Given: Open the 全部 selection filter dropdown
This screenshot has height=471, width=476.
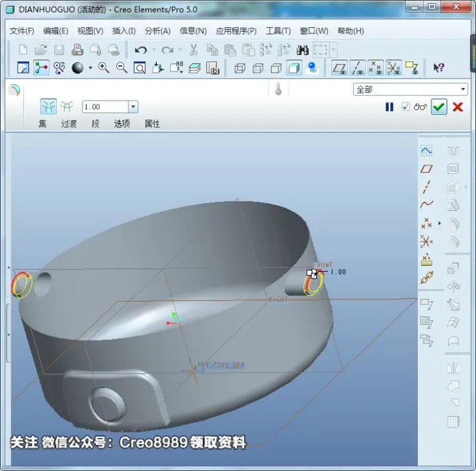Looking at the screenshot, I should click(463, 89).
